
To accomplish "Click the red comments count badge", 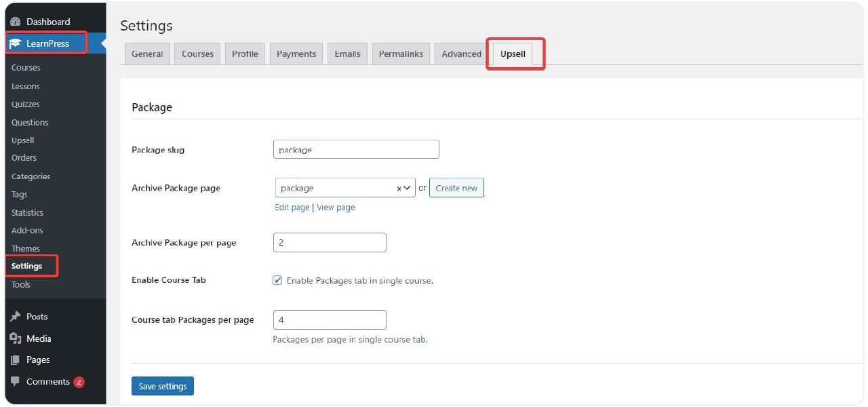I will (79, 382).
